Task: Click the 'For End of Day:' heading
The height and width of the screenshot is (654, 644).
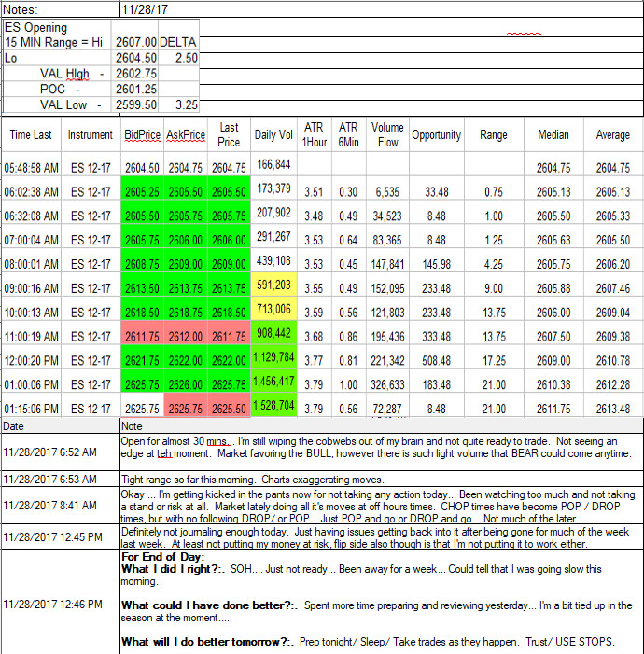Action: click(162, 557)
